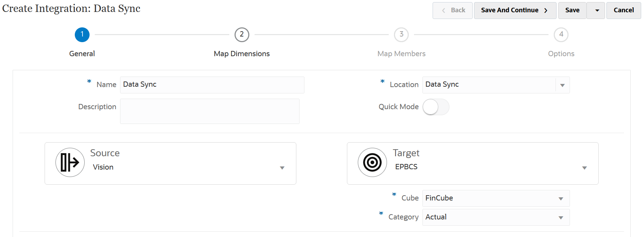Click step 3 Map Members circle
The width and height of the screenshot is (644, 237).
click(401, 34)
